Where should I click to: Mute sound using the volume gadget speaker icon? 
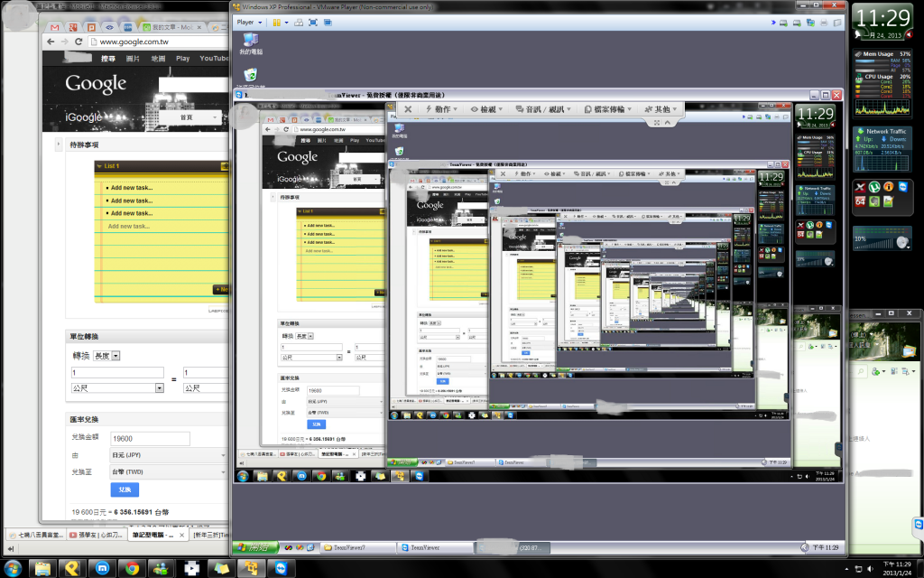(901, 242)
